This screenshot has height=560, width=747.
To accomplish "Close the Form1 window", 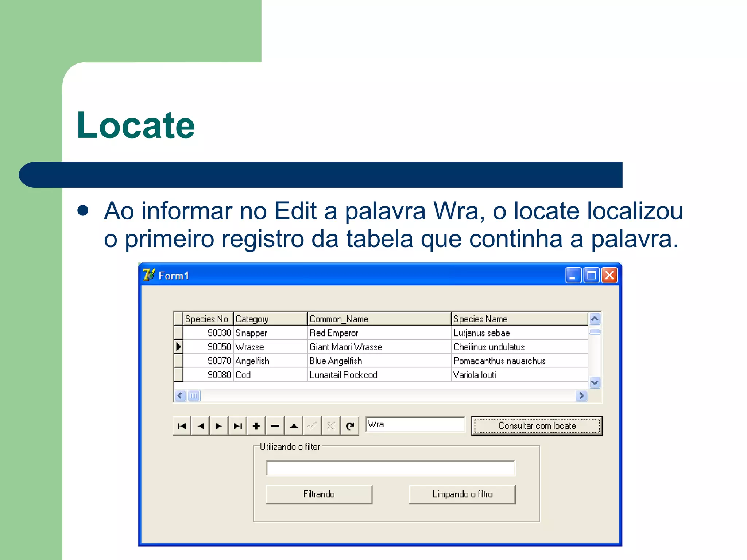I will click(609, 275).
